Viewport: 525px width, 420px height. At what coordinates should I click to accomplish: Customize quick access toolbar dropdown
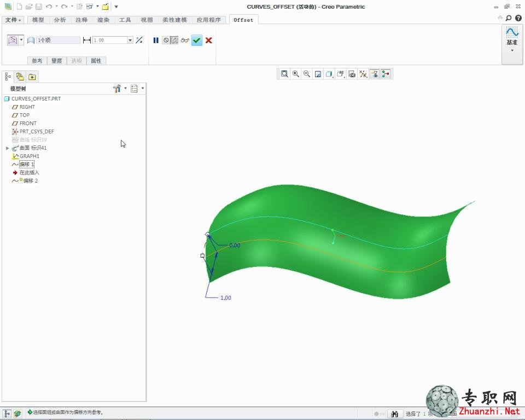(x=116, y=7)
